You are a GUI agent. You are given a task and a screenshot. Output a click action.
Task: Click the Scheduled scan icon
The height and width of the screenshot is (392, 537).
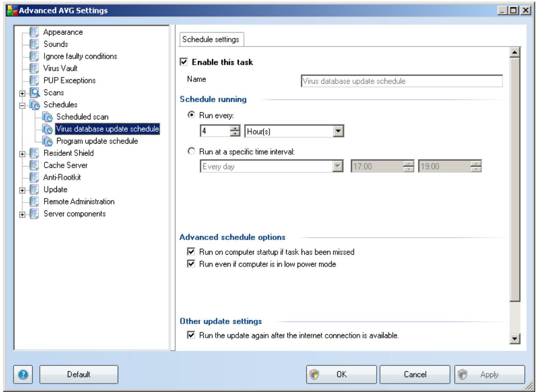pyautogui.click(x=47, y=117)
